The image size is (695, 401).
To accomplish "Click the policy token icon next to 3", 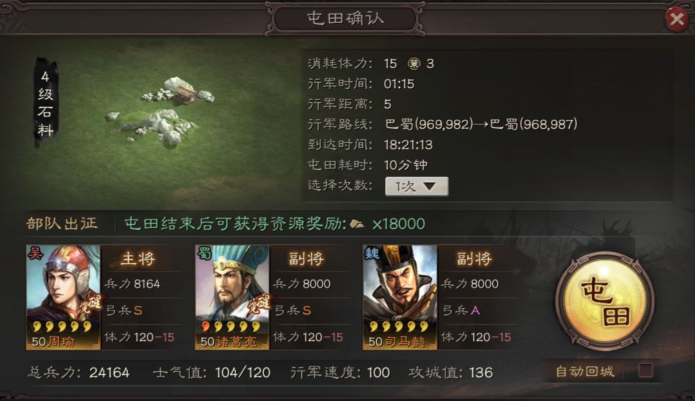I will point(414,64).
